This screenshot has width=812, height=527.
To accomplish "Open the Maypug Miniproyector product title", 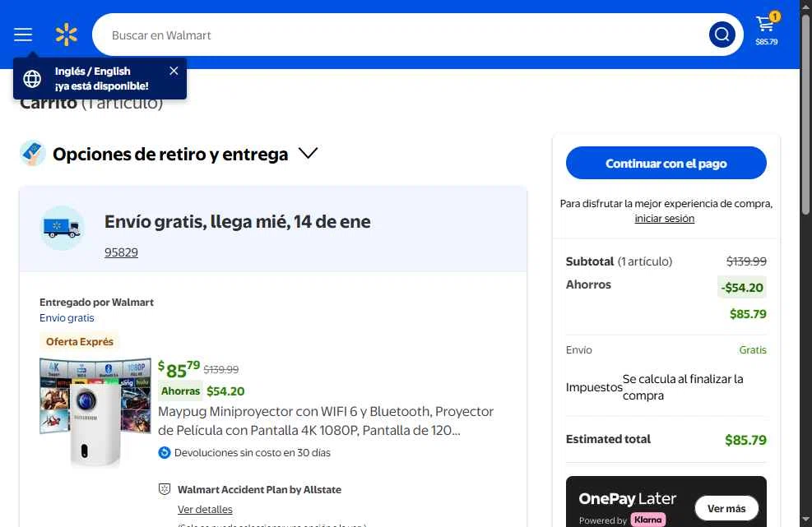I will (x=326, y=421).
